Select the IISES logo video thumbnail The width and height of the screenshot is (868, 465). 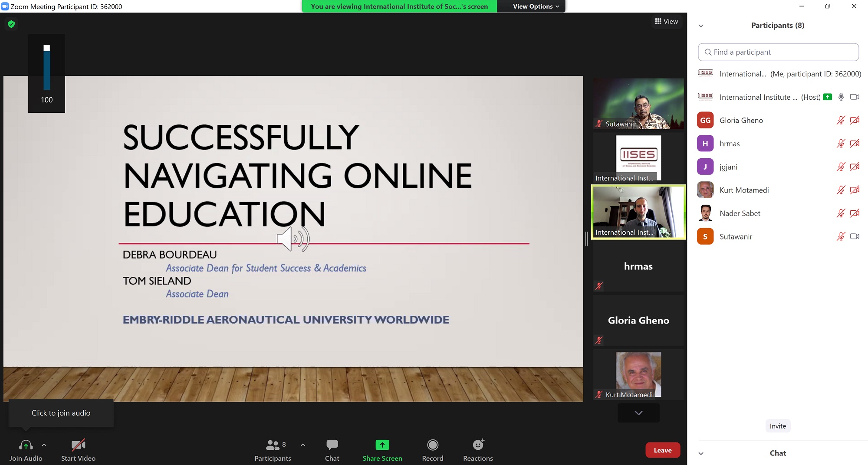click(x=638, y=158)
